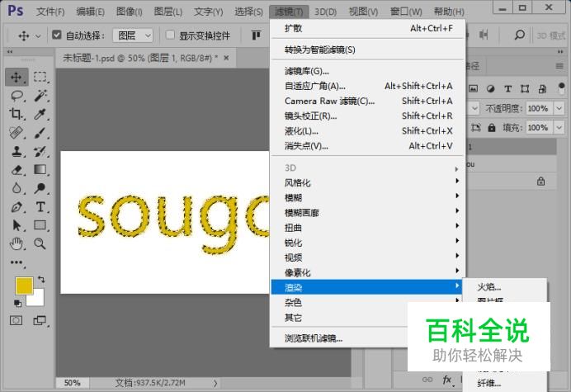
Task: Click the link layers icon
Action: tap(427, 380)
